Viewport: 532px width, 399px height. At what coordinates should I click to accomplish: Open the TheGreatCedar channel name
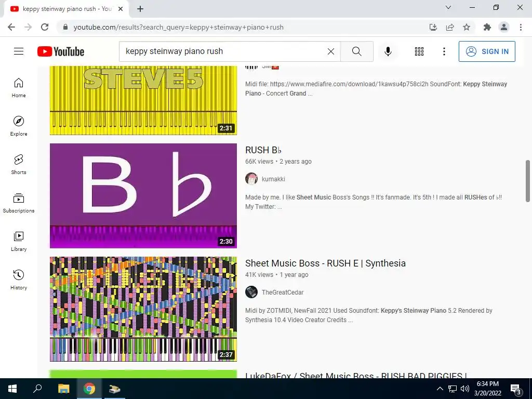pyautogui.click(x=283, y=292)
